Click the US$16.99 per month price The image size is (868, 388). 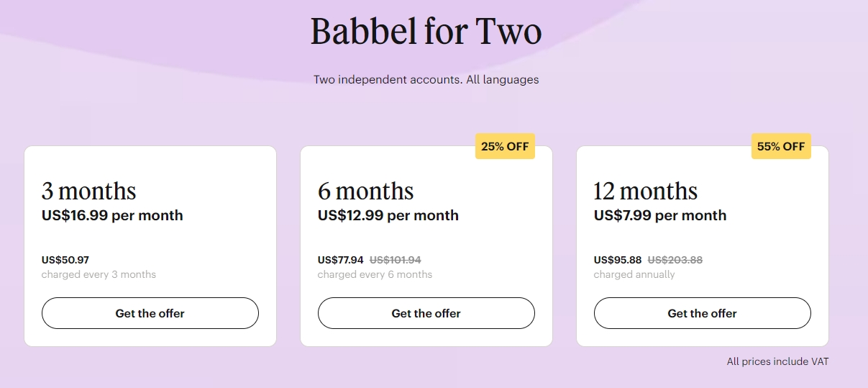click(112, 215)
